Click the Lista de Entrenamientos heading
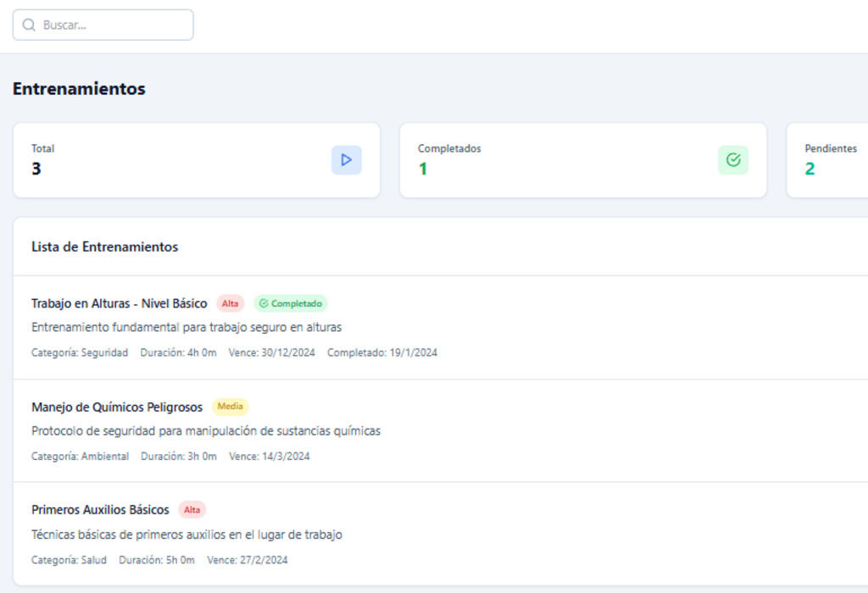 pos(104,247)
